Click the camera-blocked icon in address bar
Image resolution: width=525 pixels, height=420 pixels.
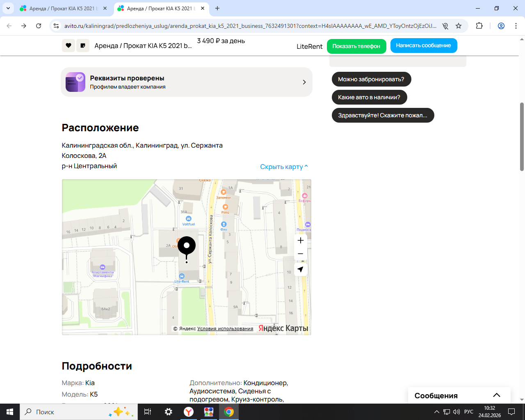(x=445, y=26)
